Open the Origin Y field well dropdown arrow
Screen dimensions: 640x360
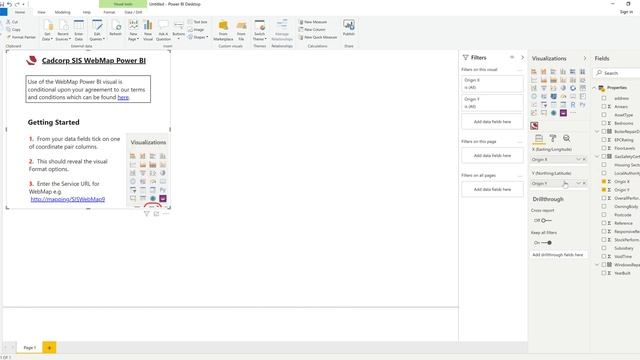pyautogui.click(x=578, y=183)
